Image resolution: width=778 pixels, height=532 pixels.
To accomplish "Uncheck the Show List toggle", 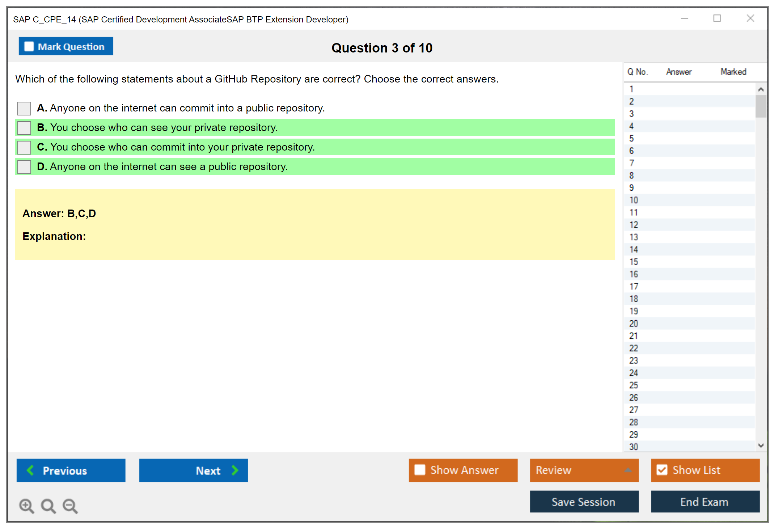I will tap(662, 470).
